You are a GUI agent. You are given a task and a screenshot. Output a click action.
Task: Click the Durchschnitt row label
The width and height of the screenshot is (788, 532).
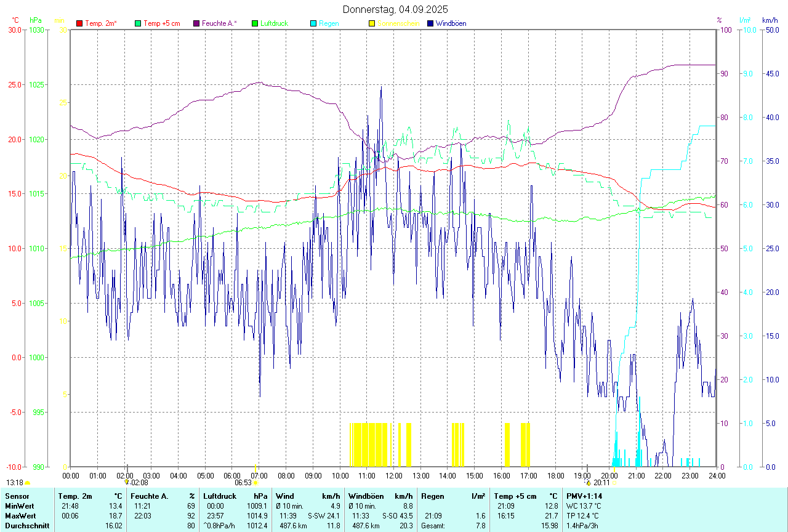coord(26,526)
